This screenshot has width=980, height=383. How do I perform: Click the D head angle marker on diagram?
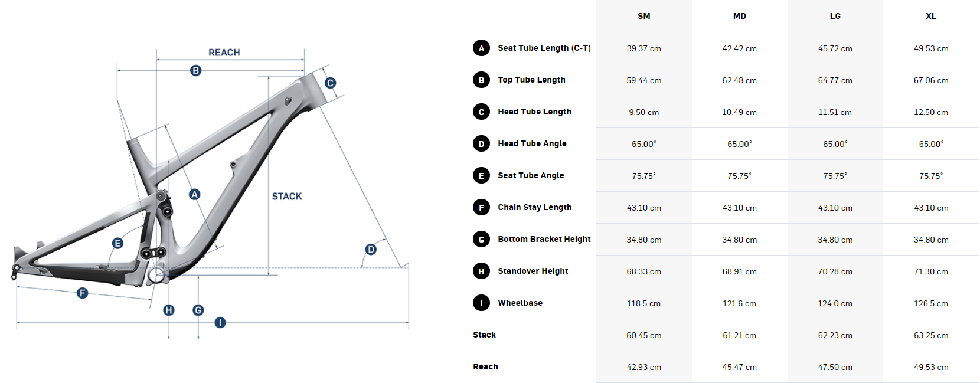(371, 250)
